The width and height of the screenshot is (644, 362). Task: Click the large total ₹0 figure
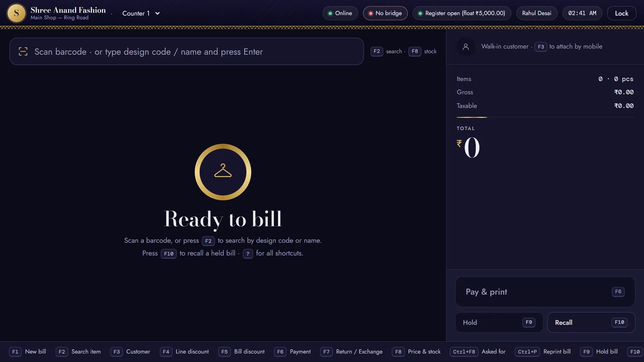point(468,147)
